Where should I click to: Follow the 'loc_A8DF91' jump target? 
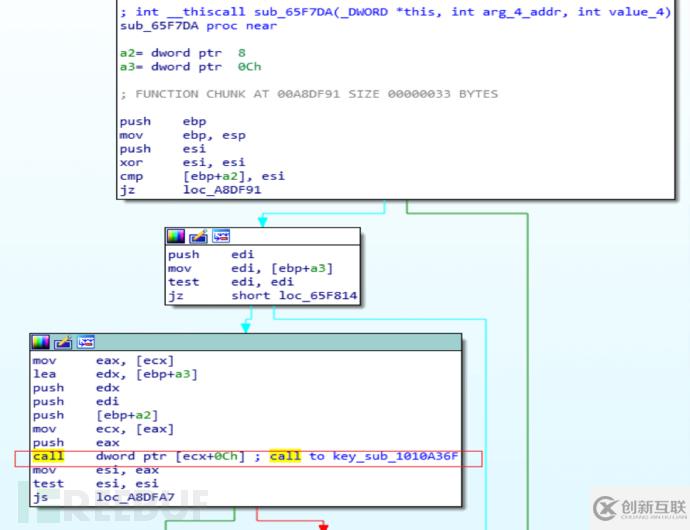pos(222,190)
